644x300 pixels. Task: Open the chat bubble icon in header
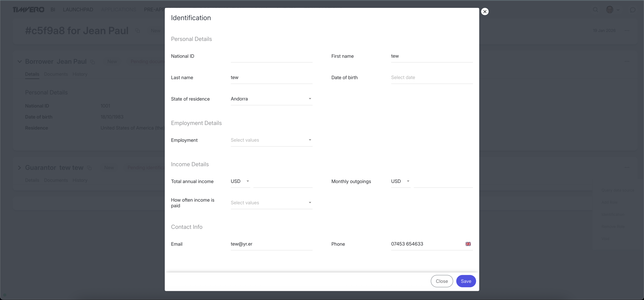633,9
